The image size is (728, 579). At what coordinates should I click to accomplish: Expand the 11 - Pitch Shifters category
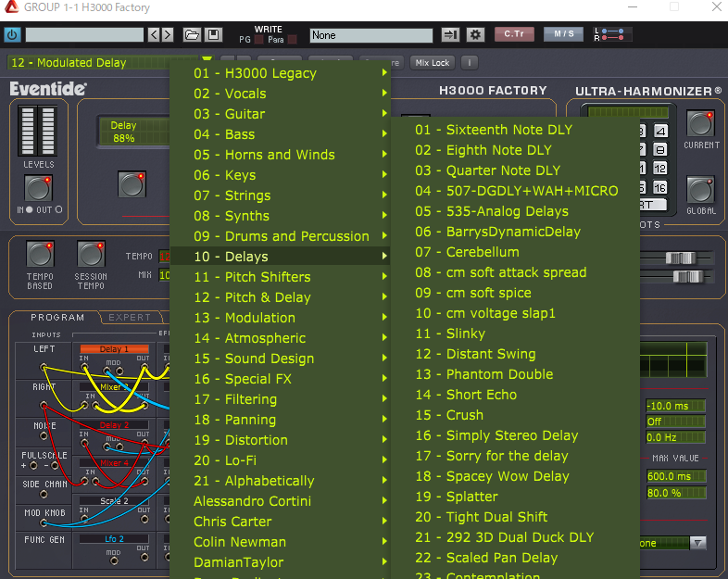(281, 277)
